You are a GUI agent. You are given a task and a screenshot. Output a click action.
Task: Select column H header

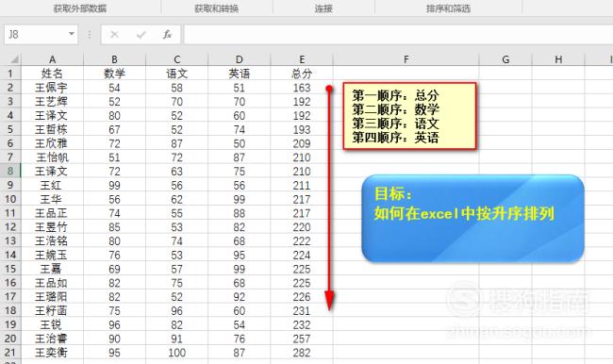click(x=558, y=59)
